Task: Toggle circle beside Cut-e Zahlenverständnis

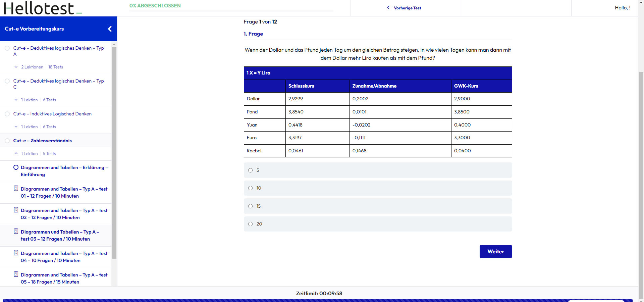Action: (7, 141)
